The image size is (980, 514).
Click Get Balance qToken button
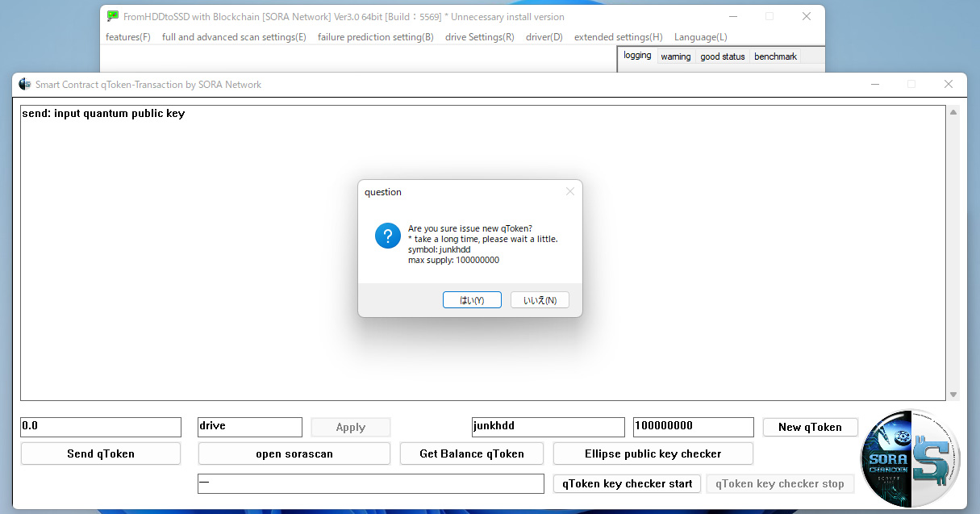click(x=472, y=453)
